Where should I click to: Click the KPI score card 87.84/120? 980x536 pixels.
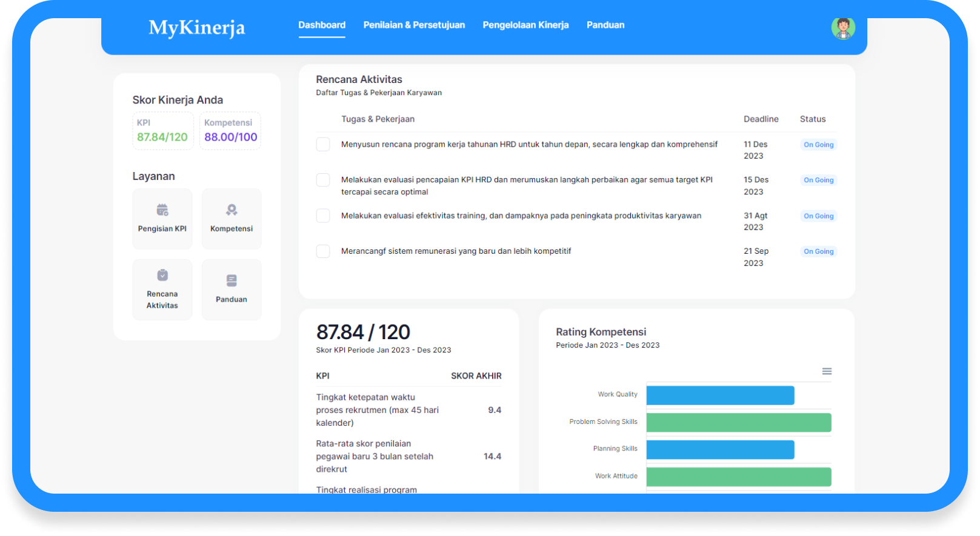coord(162,131)
